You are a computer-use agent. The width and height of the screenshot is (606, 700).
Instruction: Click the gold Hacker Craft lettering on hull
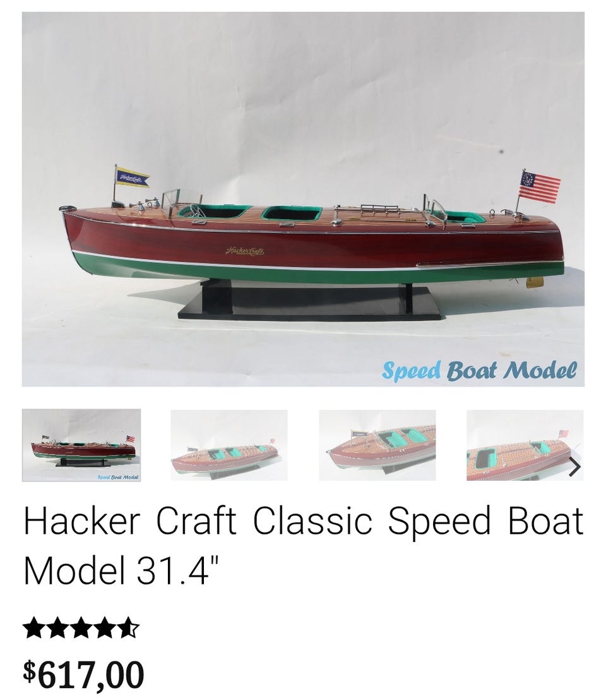pos(245,251)
